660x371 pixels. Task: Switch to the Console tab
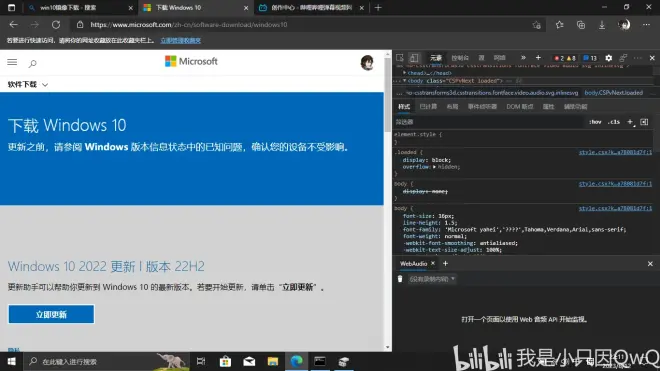(x=460, y=58)
